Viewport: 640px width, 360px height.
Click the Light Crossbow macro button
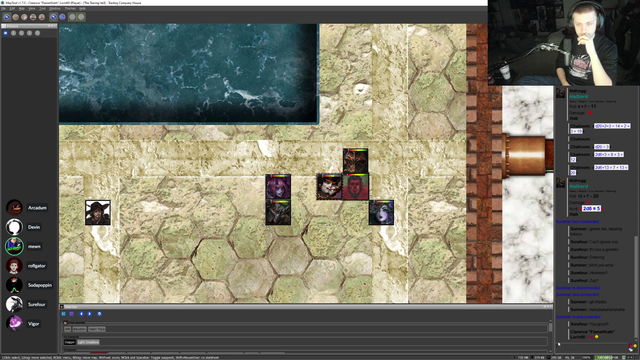(x=88, y=342)
